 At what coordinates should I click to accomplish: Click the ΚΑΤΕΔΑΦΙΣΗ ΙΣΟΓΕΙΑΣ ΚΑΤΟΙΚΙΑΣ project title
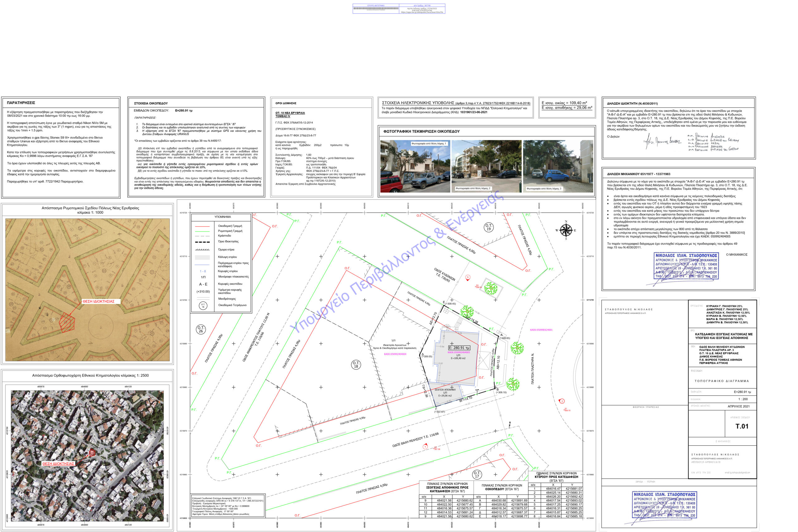(724, 336)
